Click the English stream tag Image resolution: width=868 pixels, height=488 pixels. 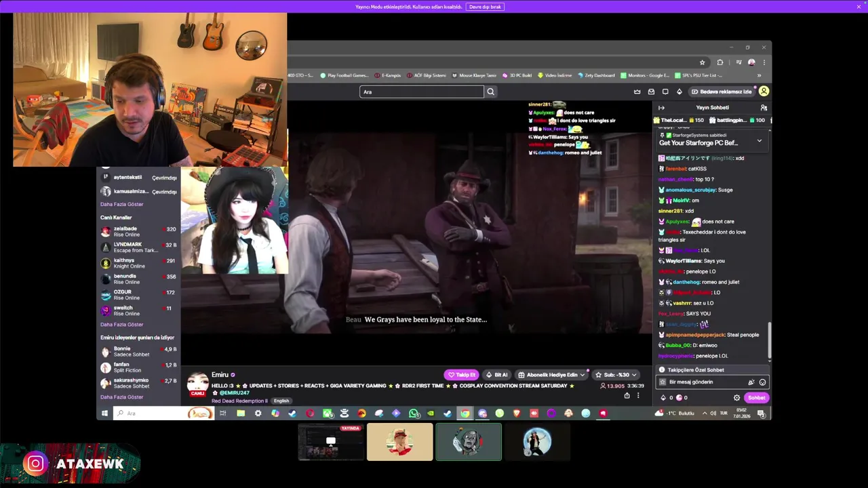pos(281,401)
